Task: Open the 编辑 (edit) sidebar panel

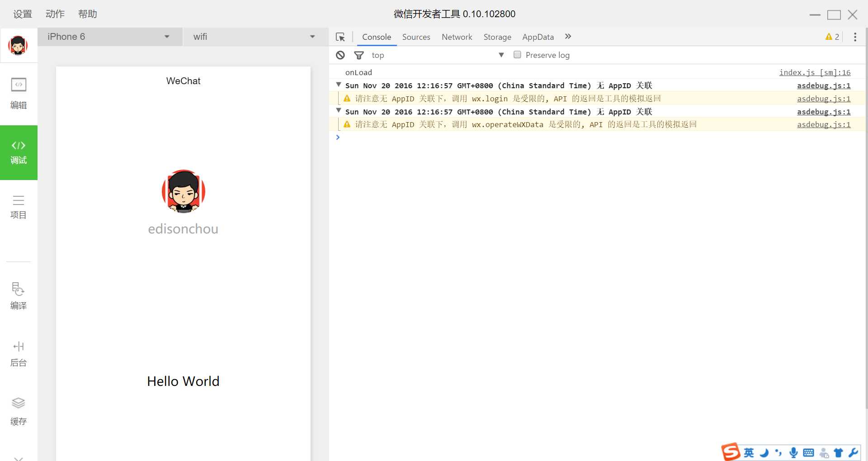Action: click(19, 94)
